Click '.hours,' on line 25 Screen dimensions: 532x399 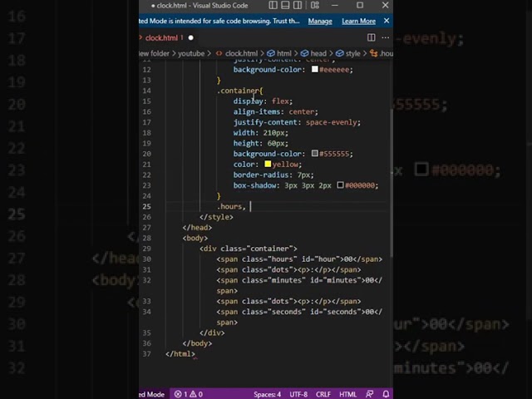[x=231, y=206]
